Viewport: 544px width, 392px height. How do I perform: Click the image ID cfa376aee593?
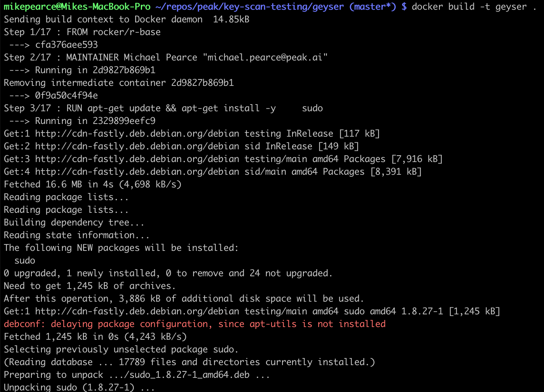(67, 45)
